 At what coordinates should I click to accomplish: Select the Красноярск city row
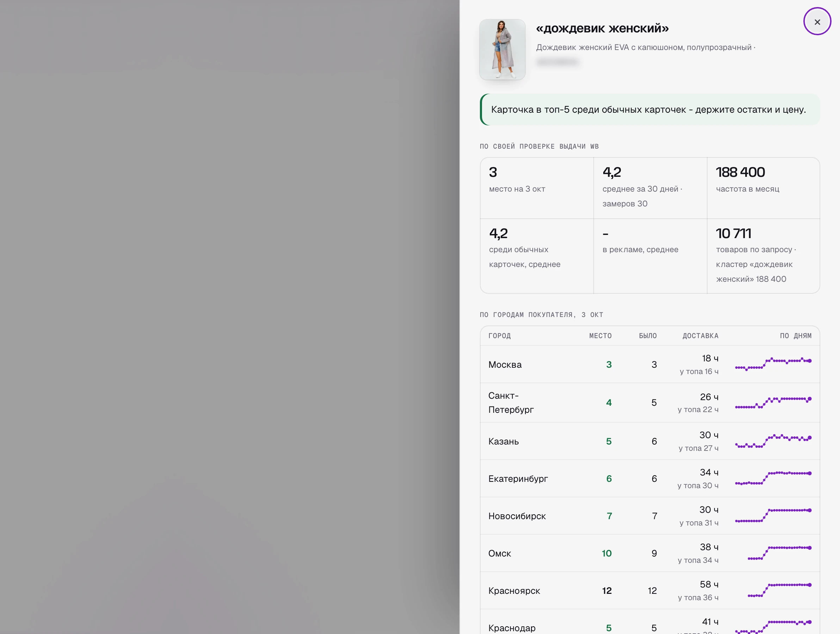650,590
